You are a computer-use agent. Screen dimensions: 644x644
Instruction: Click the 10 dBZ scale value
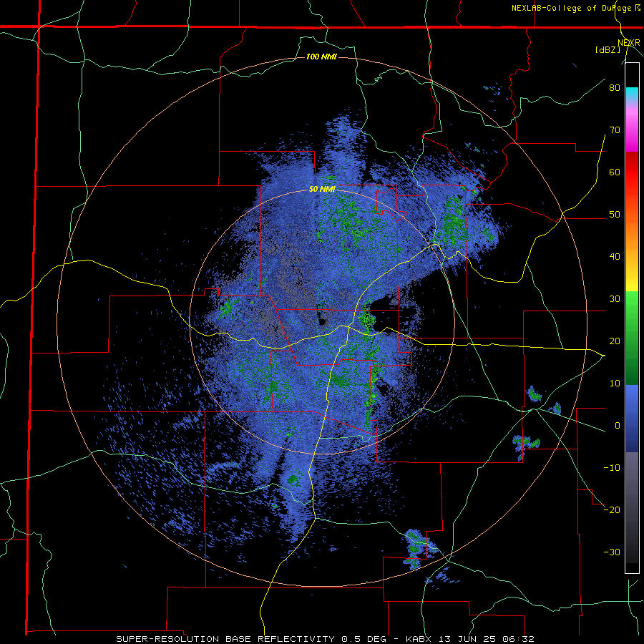[615, 384]
